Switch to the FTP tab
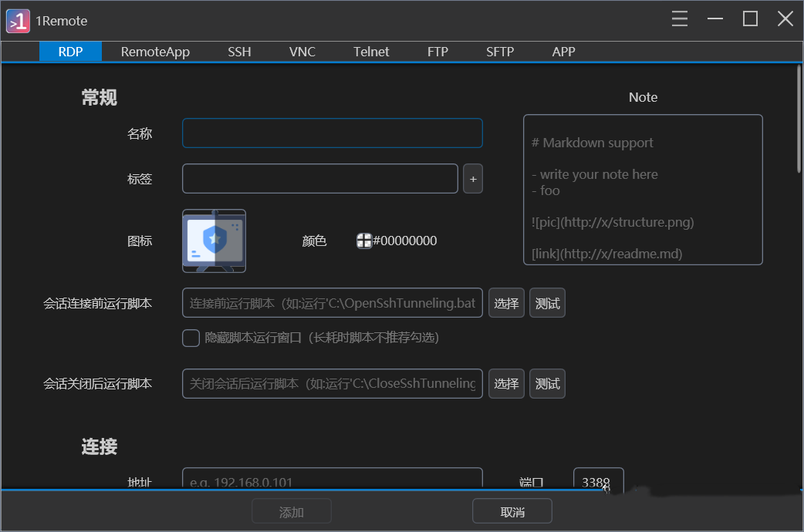804x532 pixels. point(437,52)
